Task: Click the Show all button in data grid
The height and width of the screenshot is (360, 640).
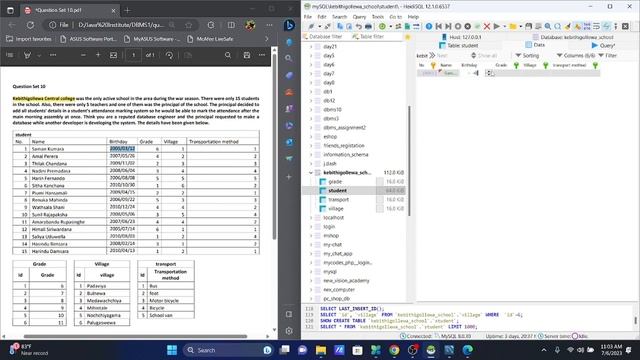Action: coord(484,55)
